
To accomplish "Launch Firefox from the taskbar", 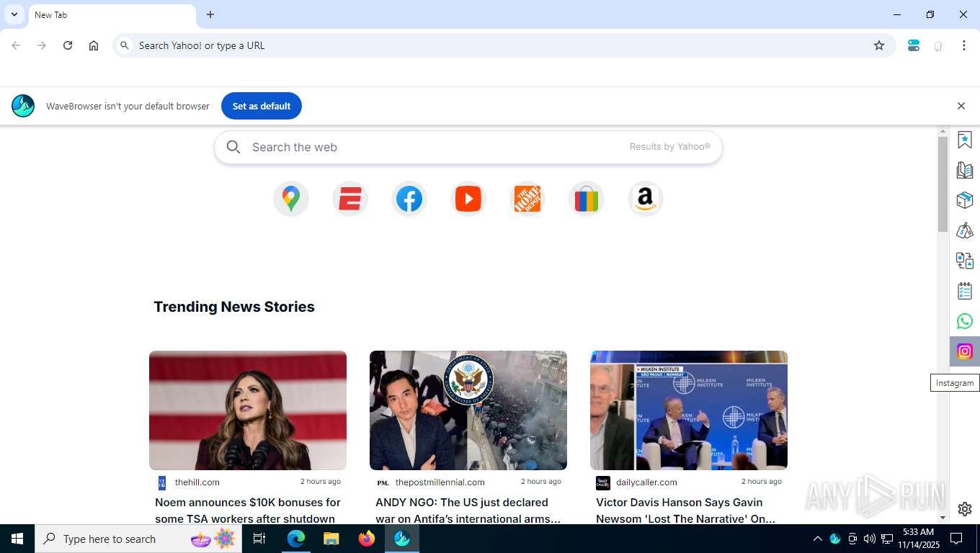I will pos(367,539).
